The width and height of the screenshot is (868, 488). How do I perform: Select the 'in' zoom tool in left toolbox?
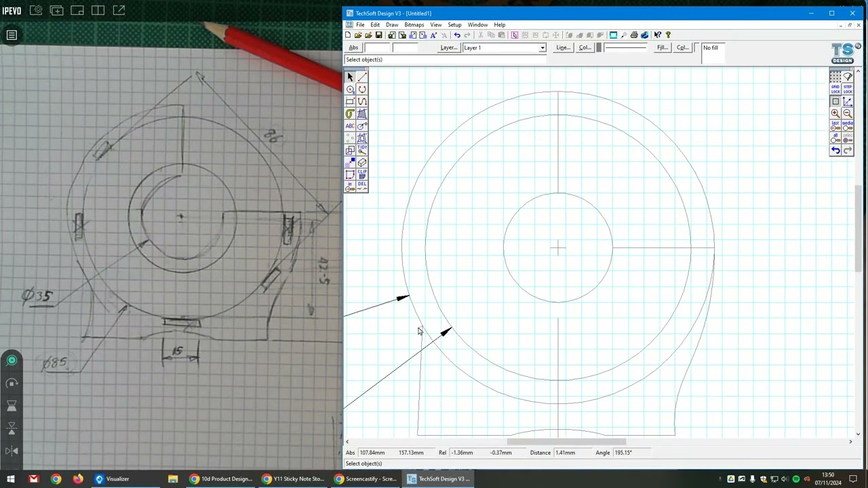click(350, 186)
